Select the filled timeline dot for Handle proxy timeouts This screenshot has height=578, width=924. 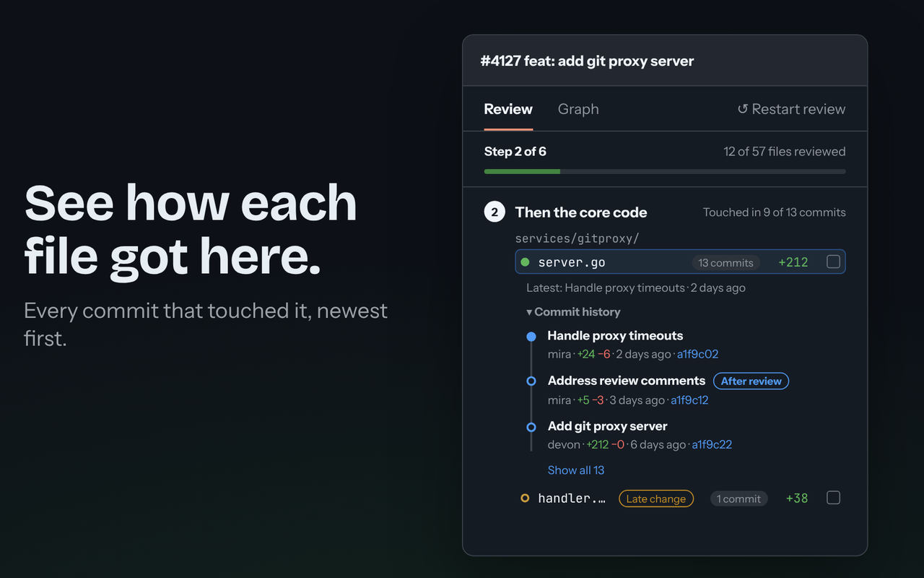tap(531, 336)
